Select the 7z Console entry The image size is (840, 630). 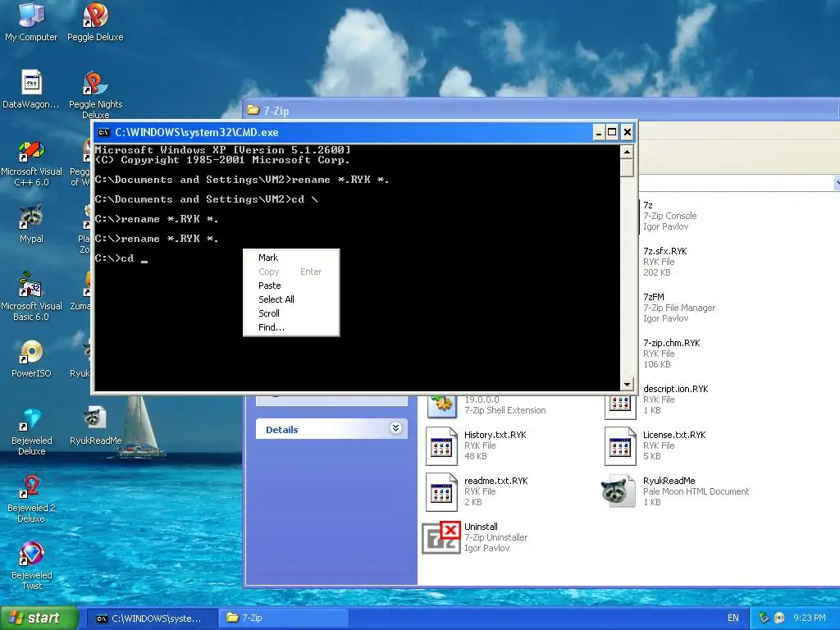point(669,216)
